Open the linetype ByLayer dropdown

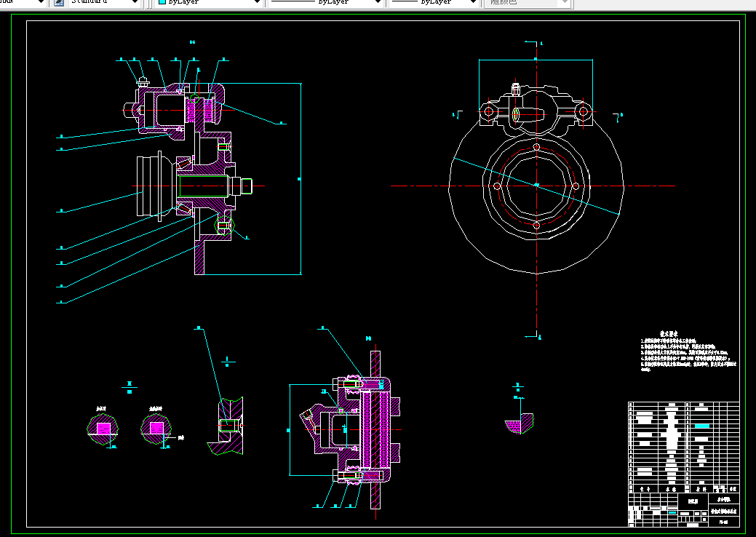pyautogui.click(x=378, y=2)
